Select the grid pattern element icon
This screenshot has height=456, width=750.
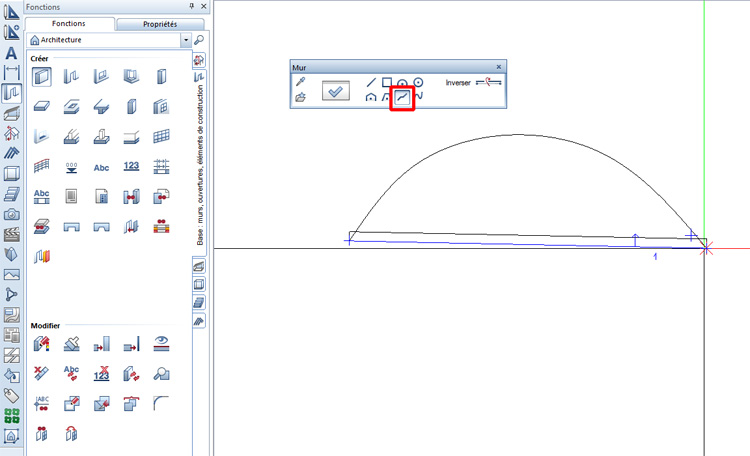(x=161, y=136)
